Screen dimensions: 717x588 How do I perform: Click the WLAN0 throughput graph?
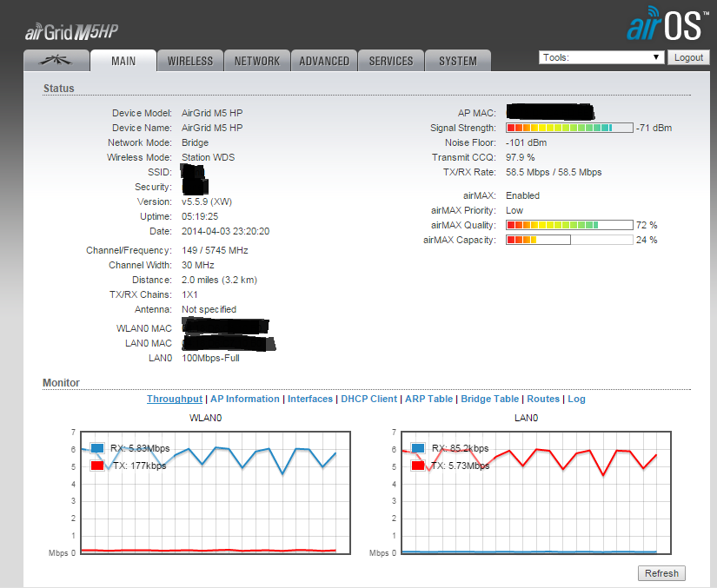[216, 492]
